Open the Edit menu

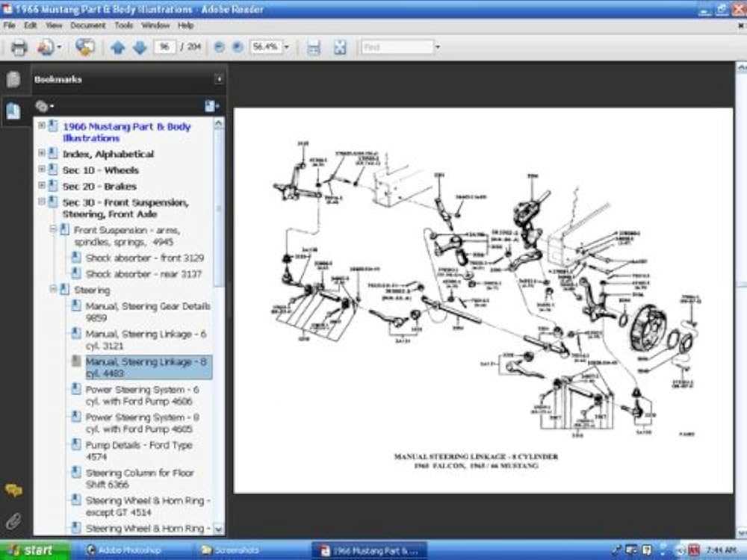pyautogui.click(x=31, y=25)
